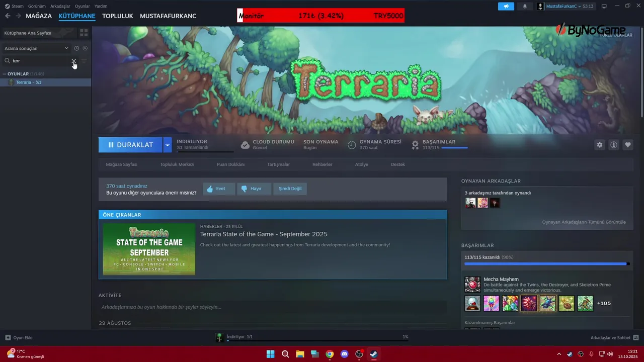The width and height of the screenshot is (644, 362).
Task: Click Oyun Ekle at bottom left
Action: coord(19,338)
